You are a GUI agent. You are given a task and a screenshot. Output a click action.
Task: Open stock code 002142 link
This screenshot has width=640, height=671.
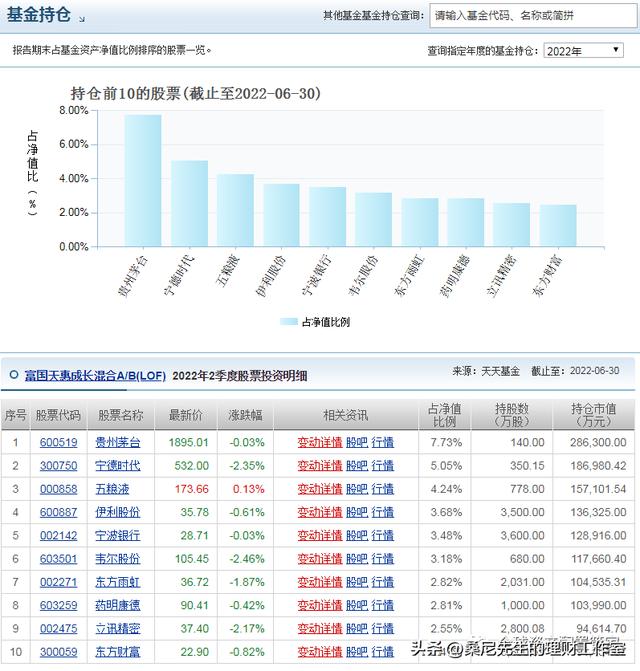coord(59,536)
